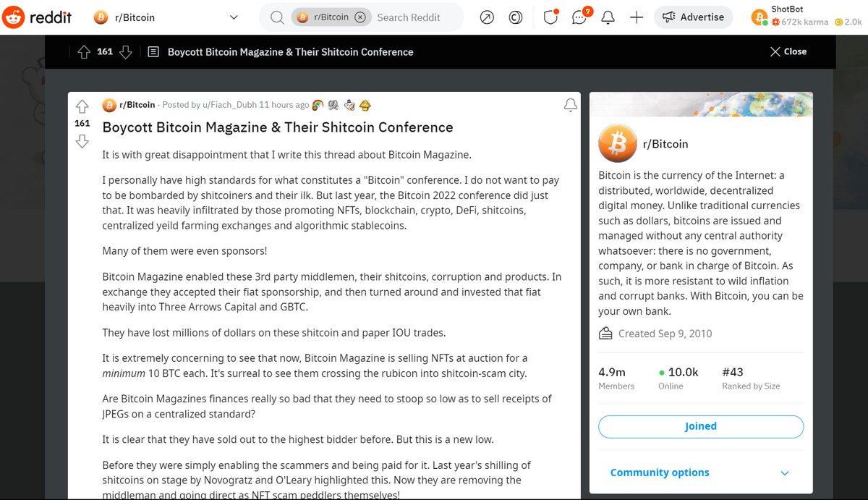Open the notifications bell in header

pos(608,17)
